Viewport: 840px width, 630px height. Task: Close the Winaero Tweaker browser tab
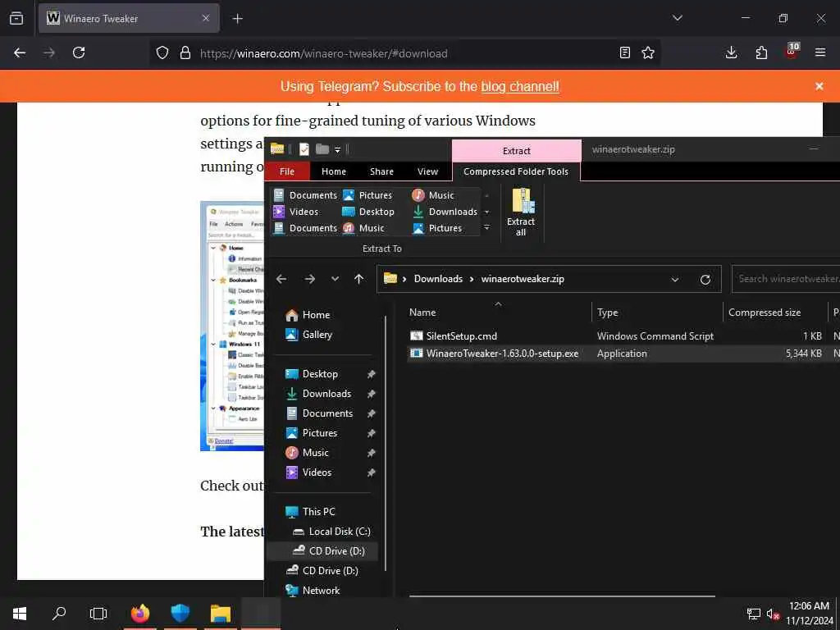click(206, 18)
